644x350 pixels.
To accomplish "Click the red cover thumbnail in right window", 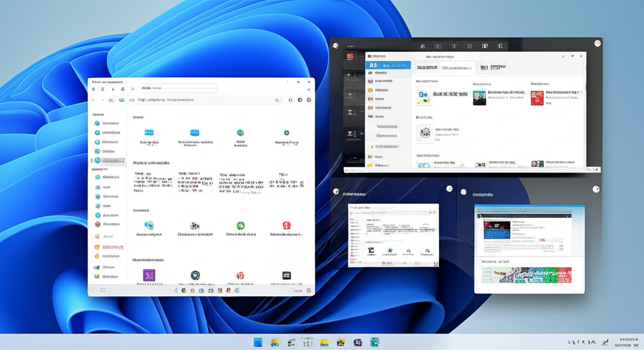I will (x=536, y=98).
